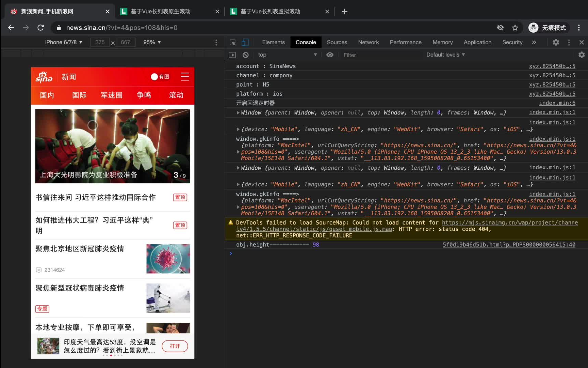Screen dimensions: 588x368
Task: Click the comment count icon by 2314624
Action: pyautogui.click(x=39, y=270)
